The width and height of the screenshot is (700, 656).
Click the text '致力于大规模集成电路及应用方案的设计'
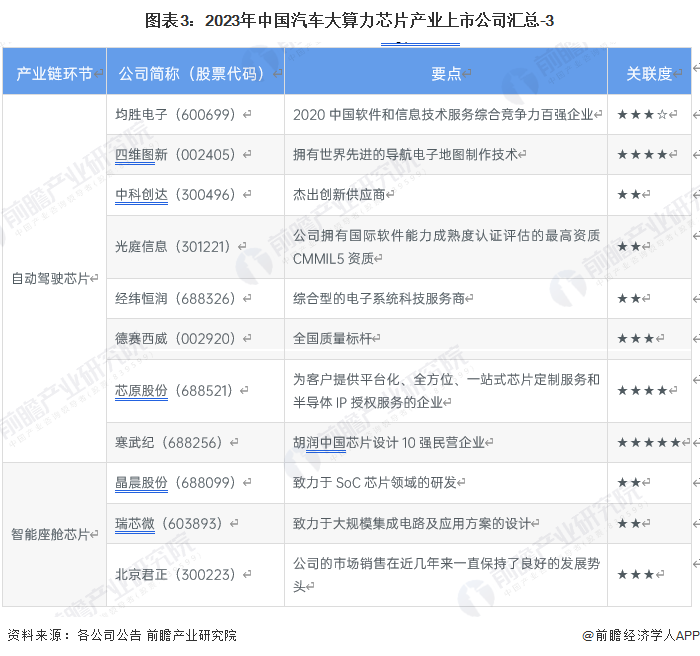(x=412, y=523)
